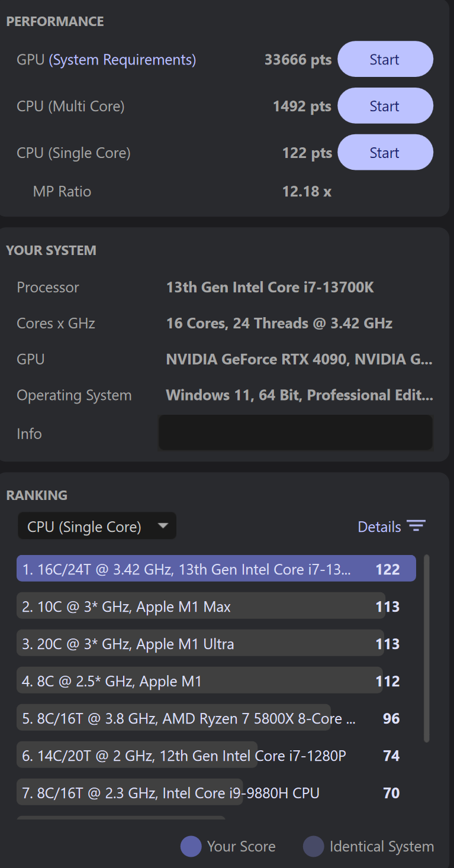Select the Core i7-13700K ranking entry
Image resolution: width=454 pixels, height=868 pixels.
216,569
